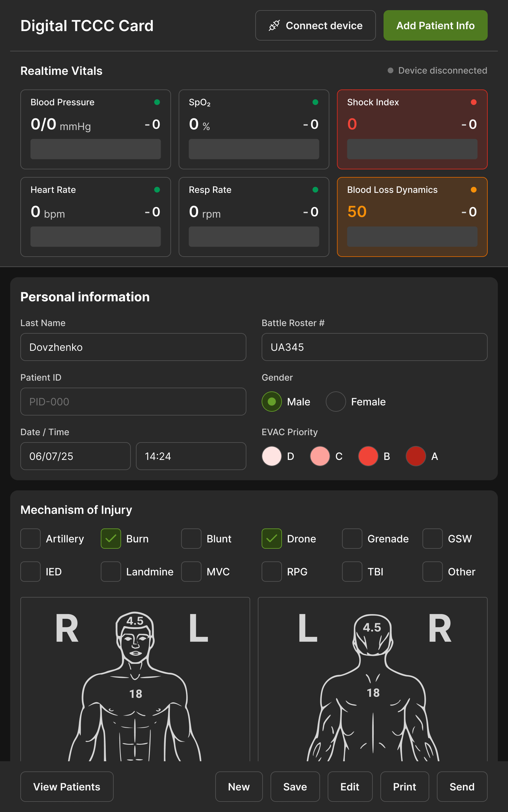Check the TBI mechanism checkbox

click(352, 572)
